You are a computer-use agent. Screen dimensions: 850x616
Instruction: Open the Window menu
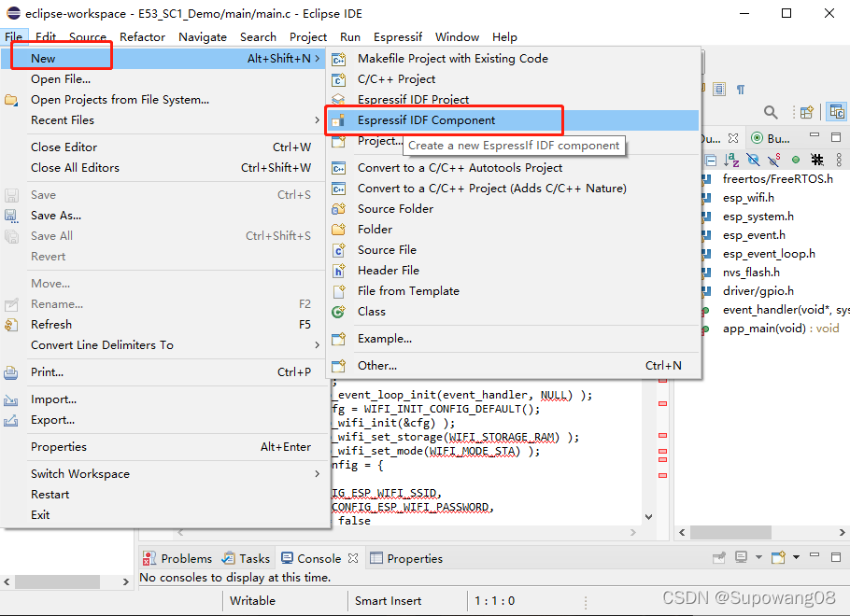click(457, 36)
